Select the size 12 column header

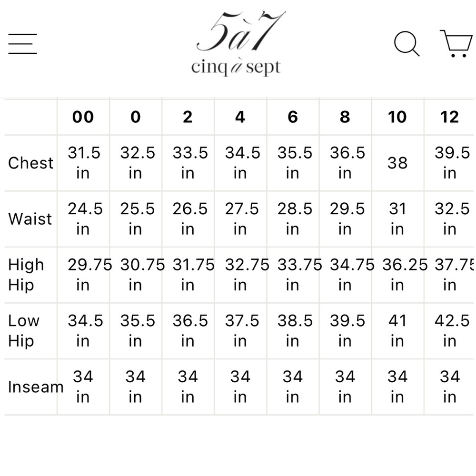tap(450, 117)
